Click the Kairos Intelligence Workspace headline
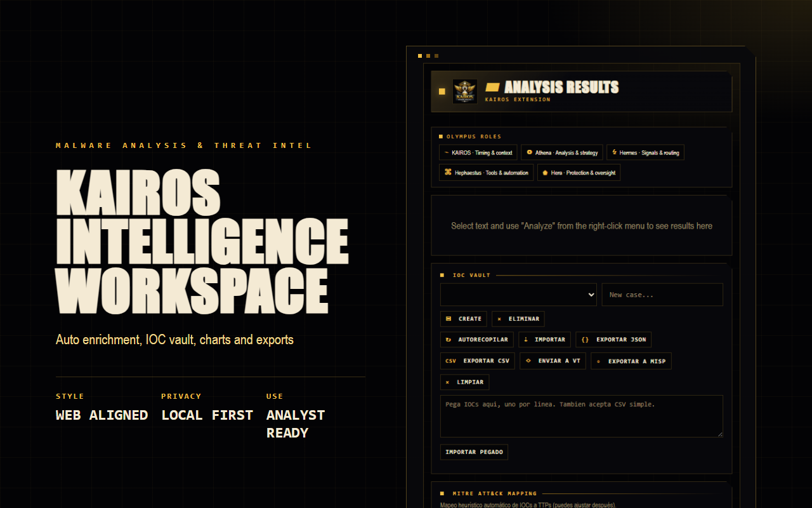Image resolution: width=812 pixels, height=508 pixels. (x=202, y=243)
